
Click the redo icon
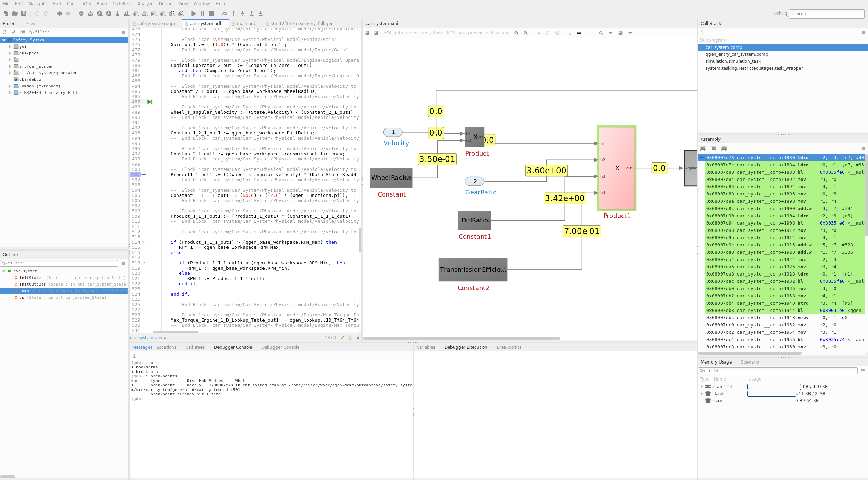(x=46, y=14)
